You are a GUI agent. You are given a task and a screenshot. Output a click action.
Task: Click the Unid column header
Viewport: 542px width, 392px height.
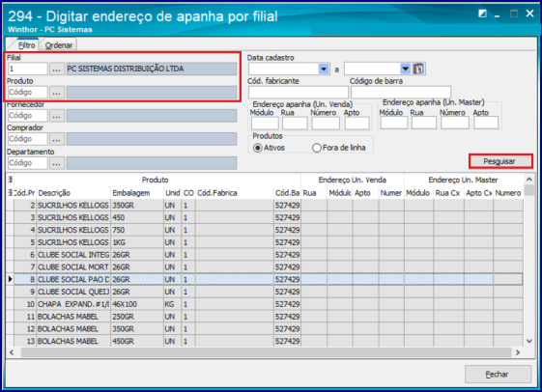click(173, 193)
